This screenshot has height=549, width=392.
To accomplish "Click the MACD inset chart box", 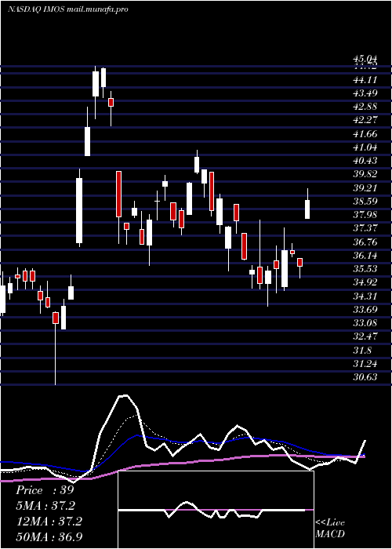I will click(x=216, y=510).
